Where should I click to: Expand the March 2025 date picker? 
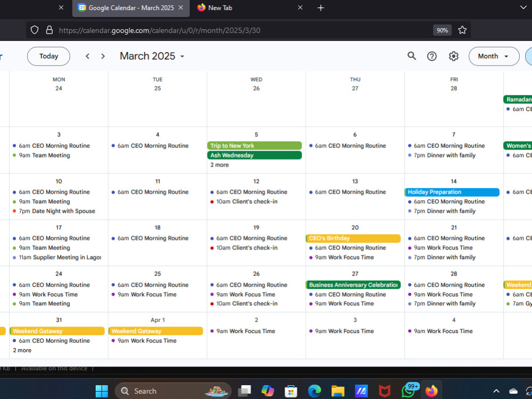(152, 56)
